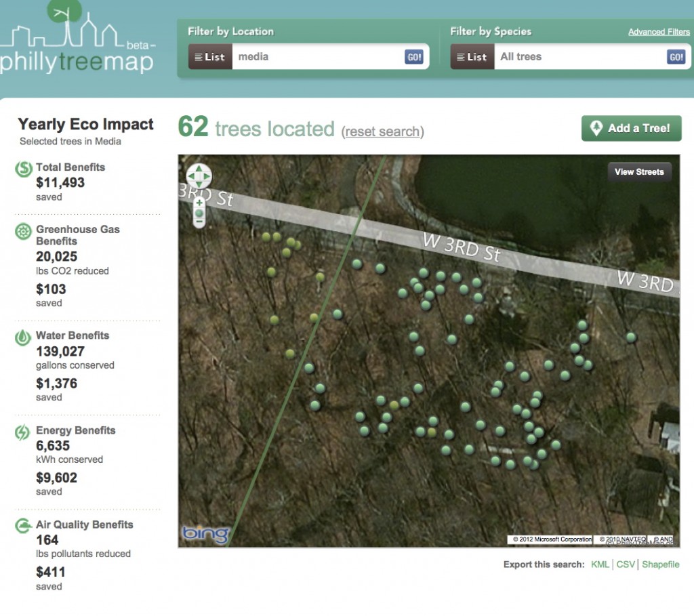This screenshot has height=616, width=694.
Task: Zoom out using the map minus icon
Action: click(199, 222)
